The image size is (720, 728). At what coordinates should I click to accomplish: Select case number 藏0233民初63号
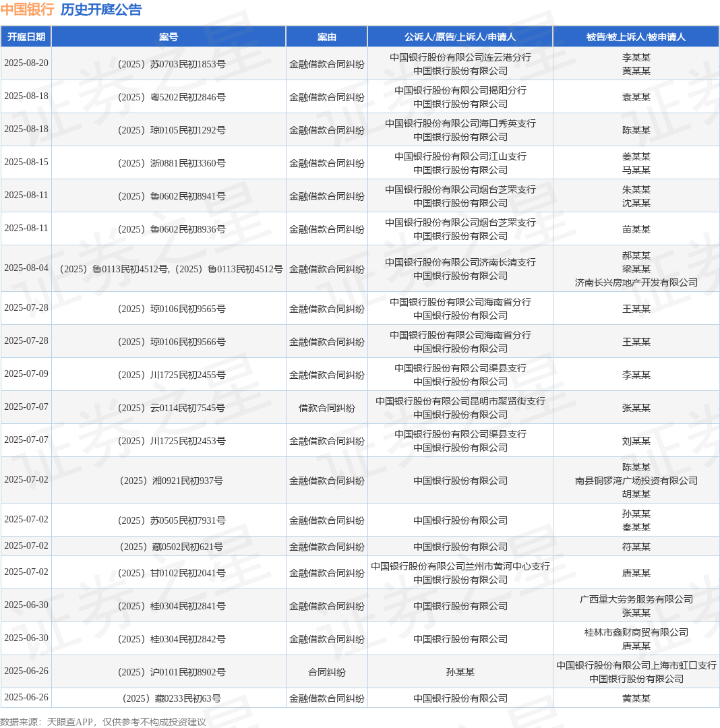(172, 698)
